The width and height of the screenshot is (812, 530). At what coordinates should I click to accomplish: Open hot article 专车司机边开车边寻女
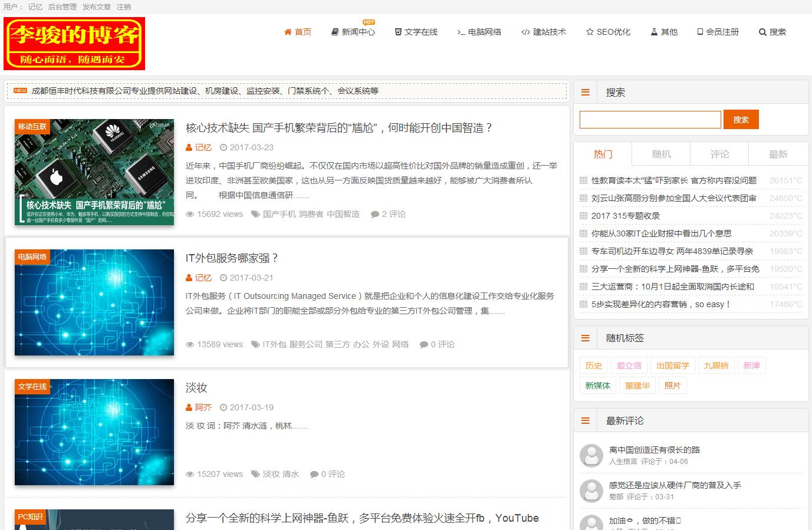672,251
